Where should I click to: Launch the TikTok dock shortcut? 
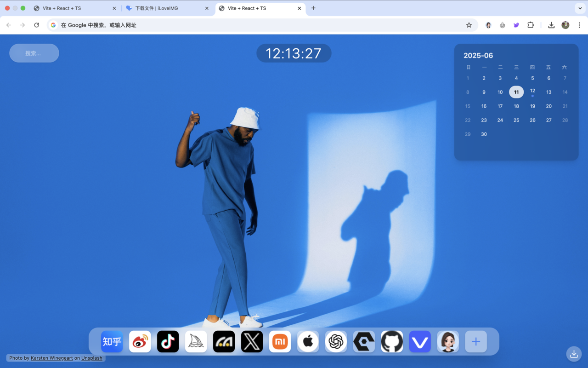tap(168, 342)
